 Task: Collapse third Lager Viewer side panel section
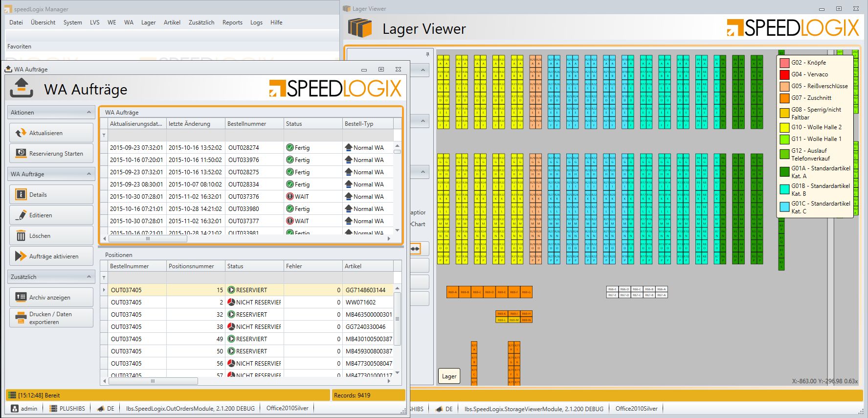pyautogui.click(x=423, y=171)
